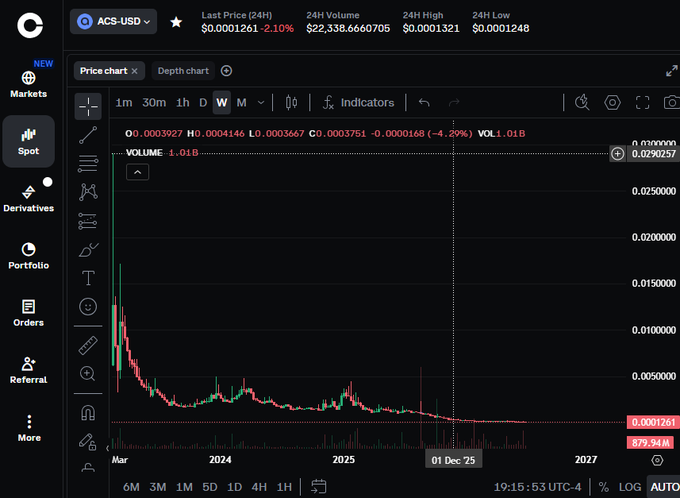Open the candlestick chart style menu
The height and width of the screenshot is (498, 680).
(291, 103)
